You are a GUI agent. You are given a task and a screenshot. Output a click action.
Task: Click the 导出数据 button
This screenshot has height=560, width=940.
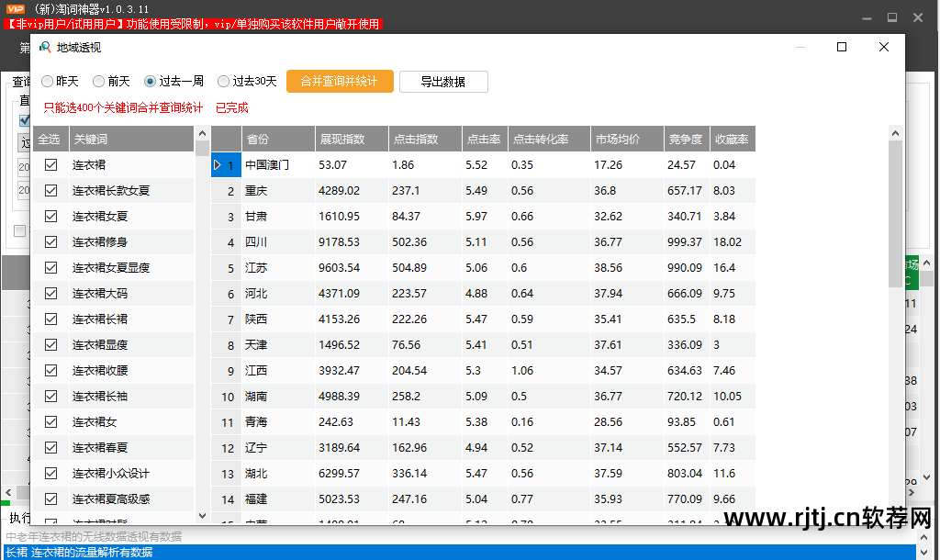coord(442,82)
